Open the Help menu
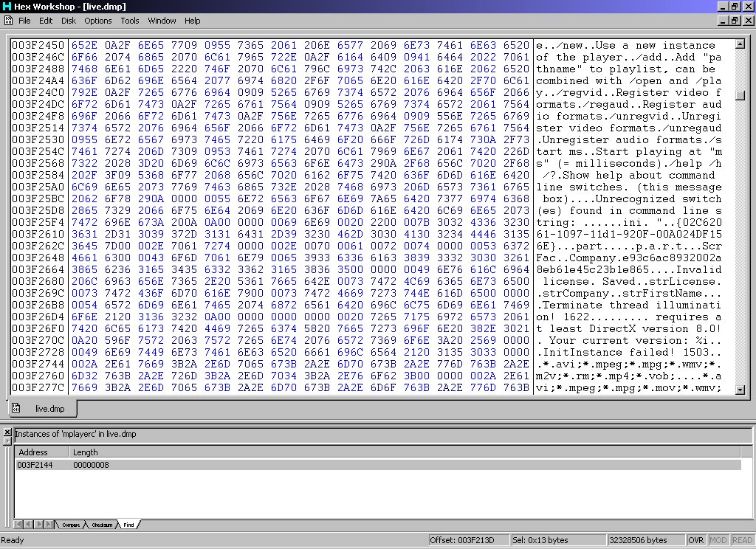The image size is (756, 549). (x=192, y=21)
